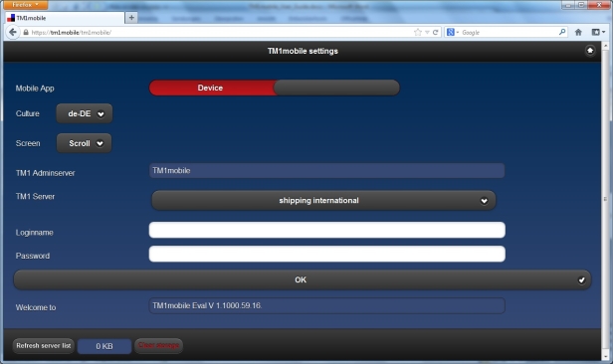Click the checkmark icon on OK bar

(x=582, y=279)
